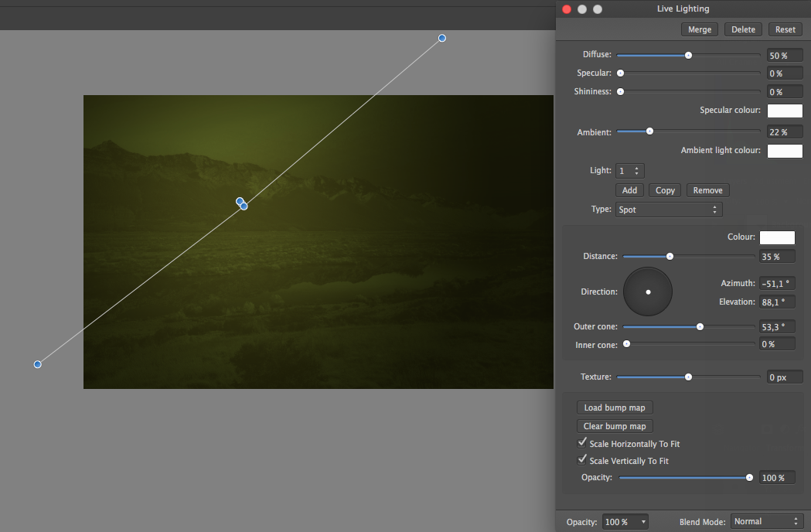Open the Ambient light colour swatch
Screen dimensions: 811x532
[784, 151]
